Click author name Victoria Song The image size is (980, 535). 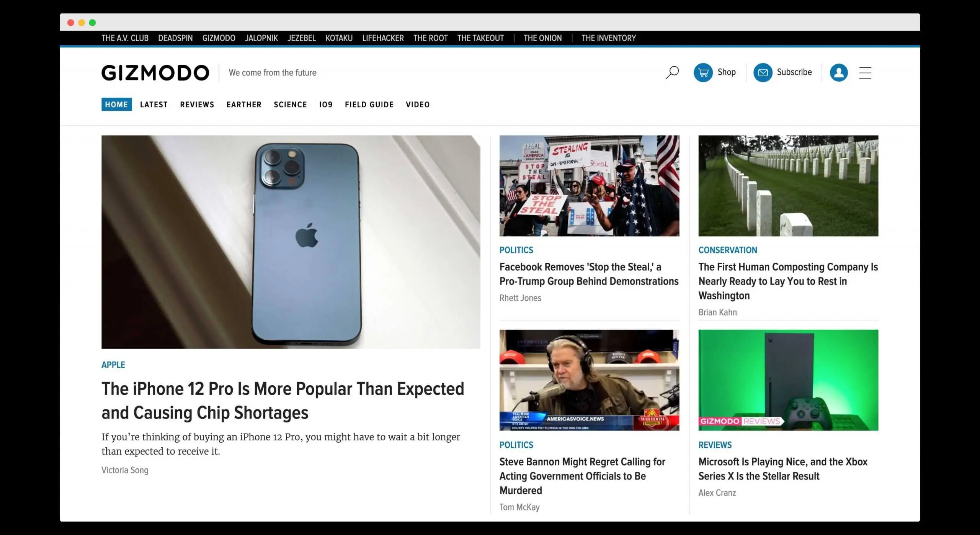(125, 470)
